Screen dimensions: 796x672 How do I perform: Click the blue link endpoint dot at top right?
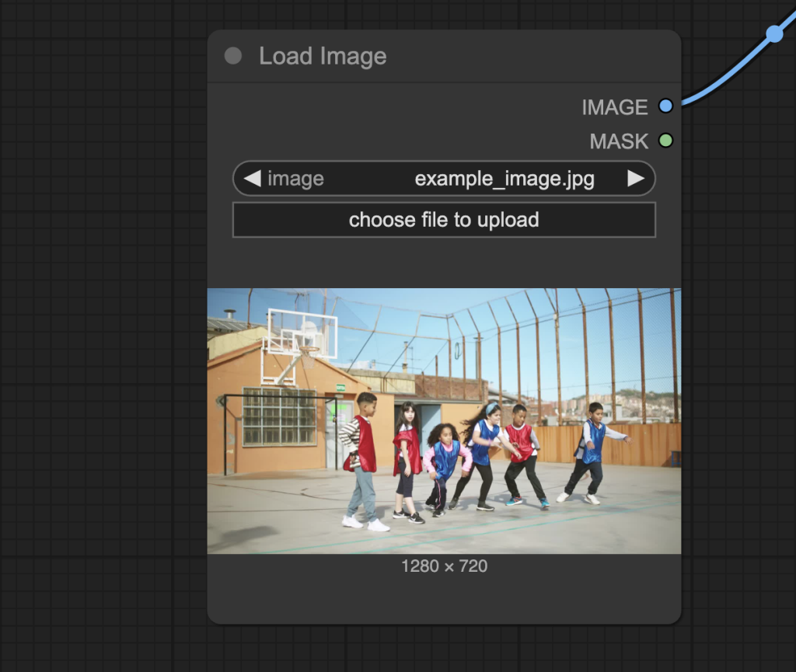(x=774, y=33)
